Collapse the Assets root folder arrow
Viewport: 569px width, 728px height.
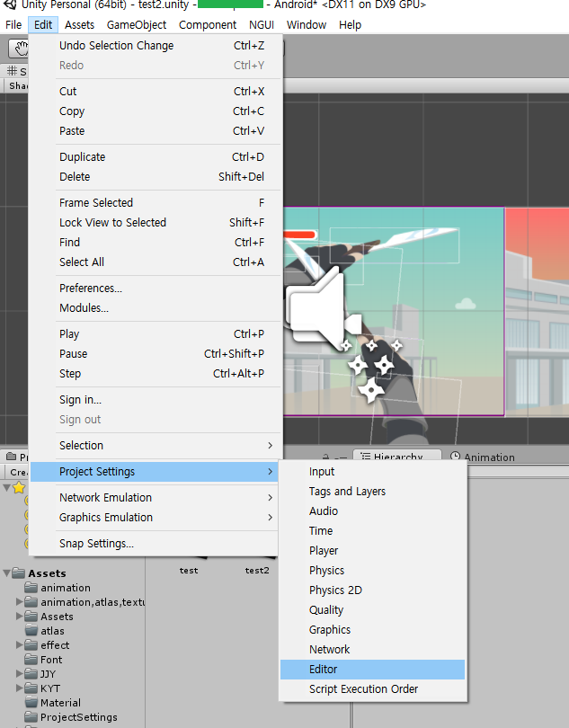pyautogui.click(x=7, y=573)
